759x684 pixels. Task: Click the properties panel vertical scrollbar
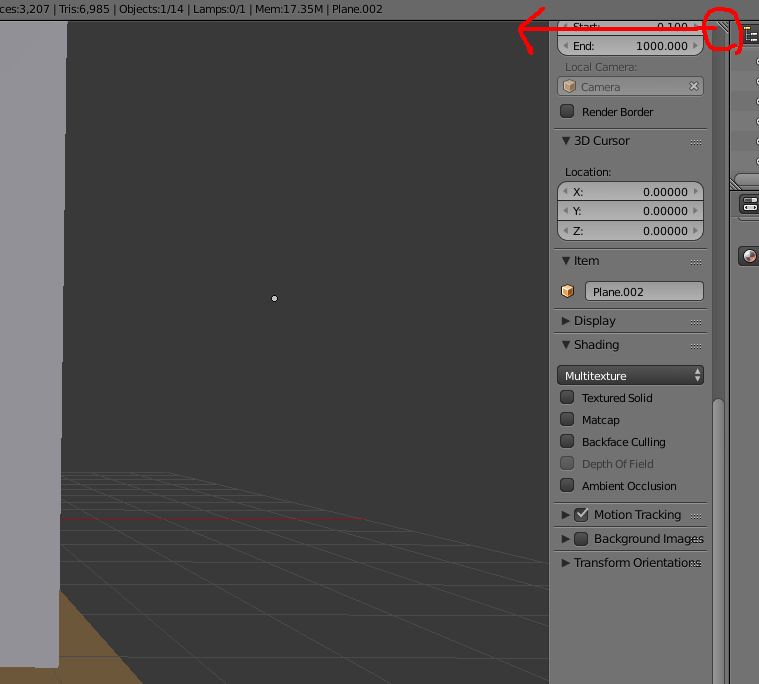click(718, 540)
